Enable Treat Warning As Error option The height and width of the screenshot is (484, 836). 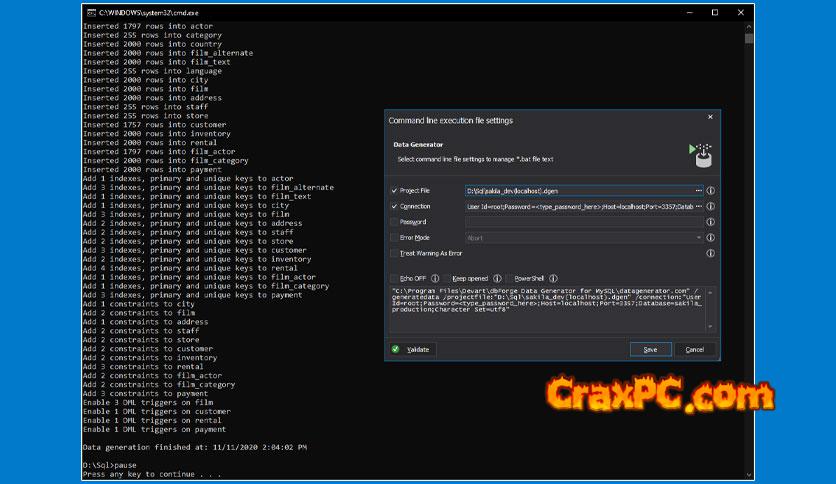(394, 254)
